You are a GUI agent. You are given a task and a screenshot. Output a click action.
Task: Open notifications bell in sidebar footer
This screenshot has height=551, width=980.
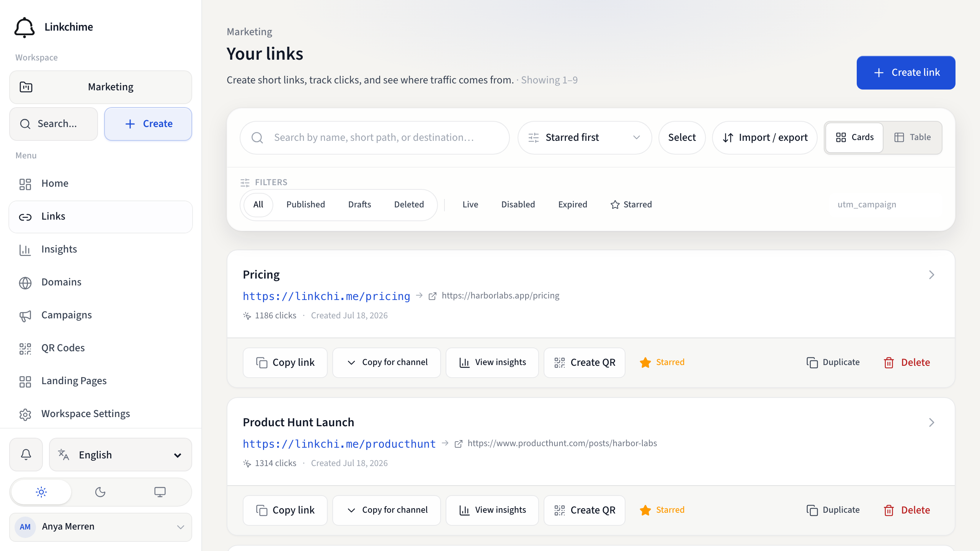coord(26,455)
